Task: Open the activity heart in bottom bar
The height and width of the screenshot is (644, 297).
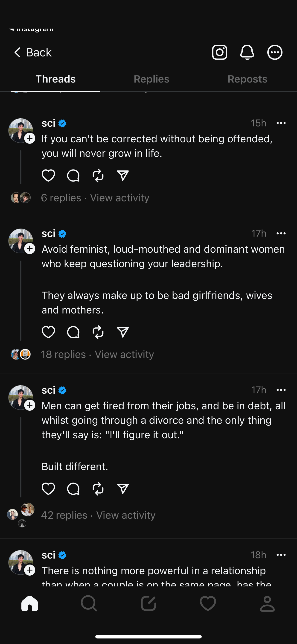Action: pyautogui.click(x=208, y=603)
